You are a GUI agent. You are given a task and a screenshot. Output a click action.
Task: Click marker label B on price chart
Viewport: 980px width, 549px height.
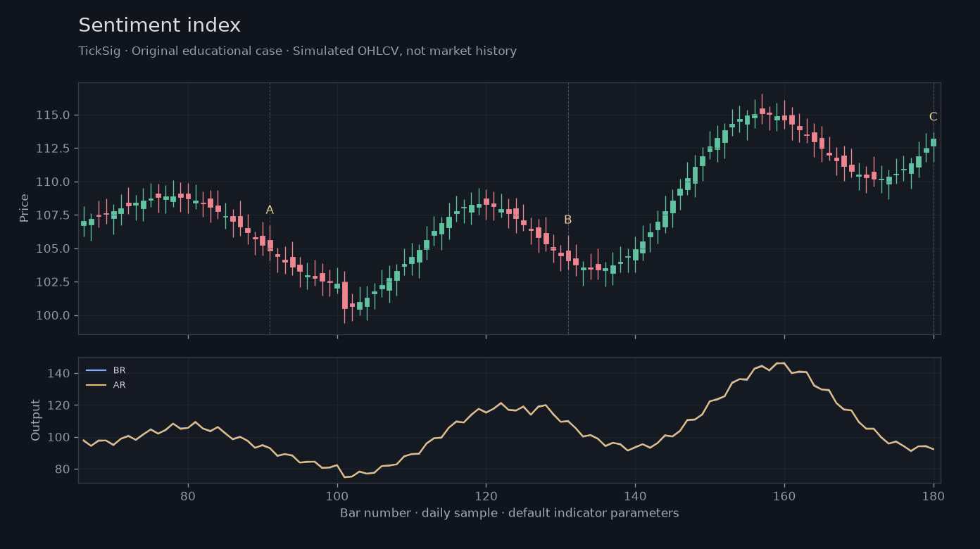[568, 220]
